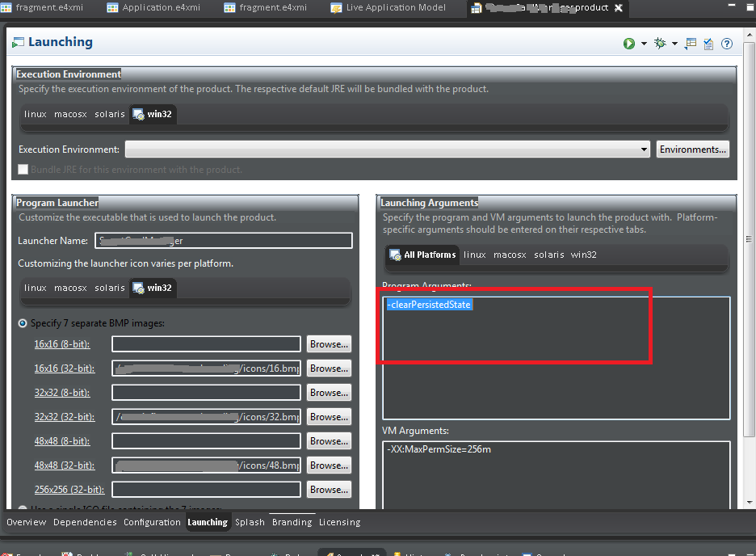The width and height of the screenshot is (756, 556).
Task: Select macosx tab in Program Launcher section
Action: click(70, 288)
